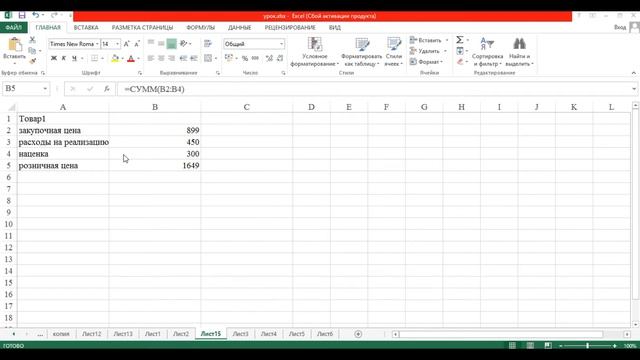The height and width of the screenshot is (360, 640).
Task: Open borders dropdown arrow
Action: tap(102, 58)
